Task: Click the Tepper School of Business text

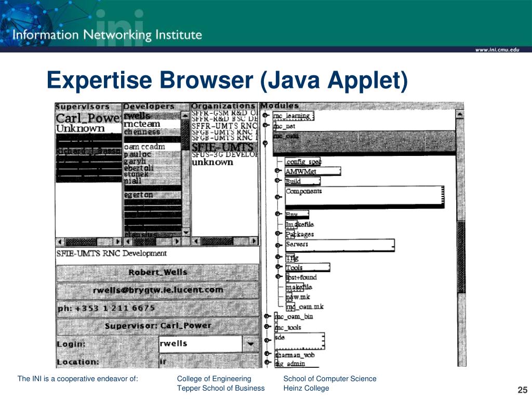Action: [220, 388]
